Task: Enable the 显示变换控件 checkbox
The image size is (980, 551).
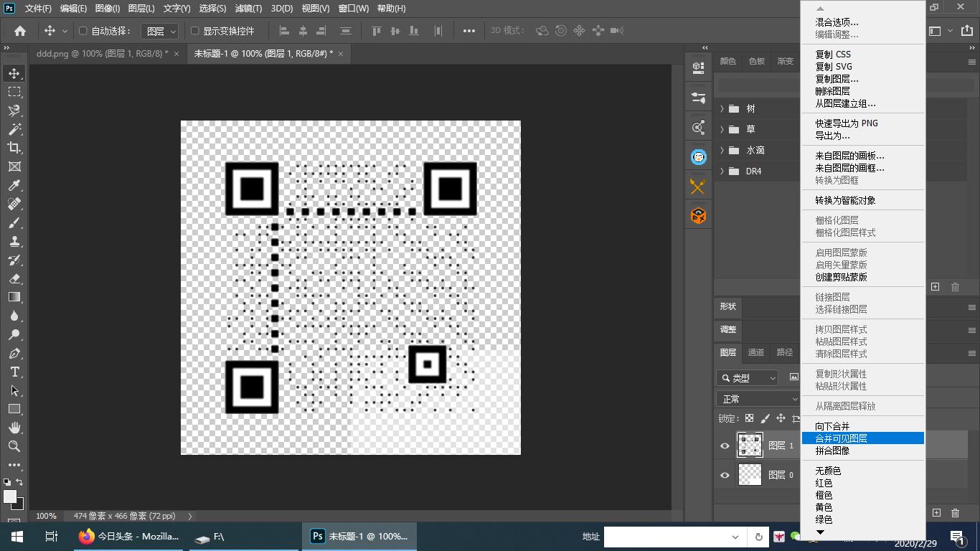Action: click(194, 31)
